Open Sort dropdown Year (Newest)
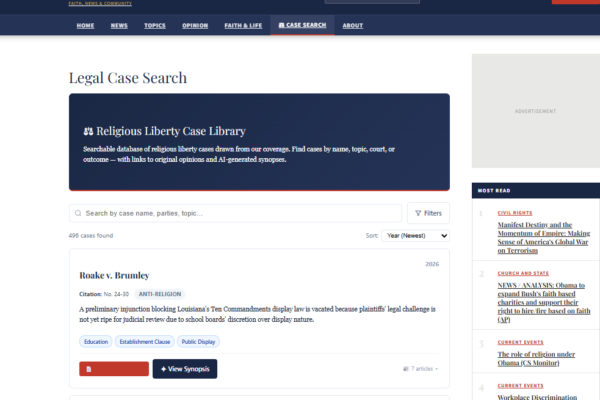600x400 pixels. 416,235
